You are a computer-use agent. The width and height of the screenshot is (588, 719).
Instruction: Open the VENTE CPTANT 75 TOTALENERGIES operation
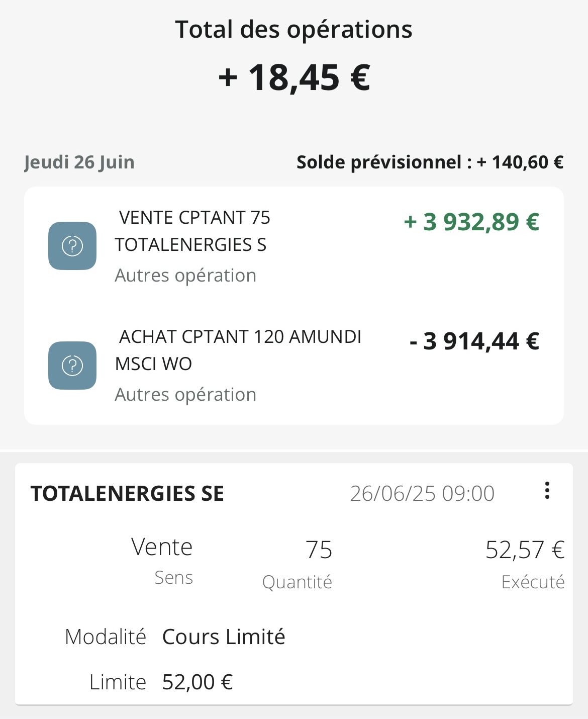(x=294, y=246)
